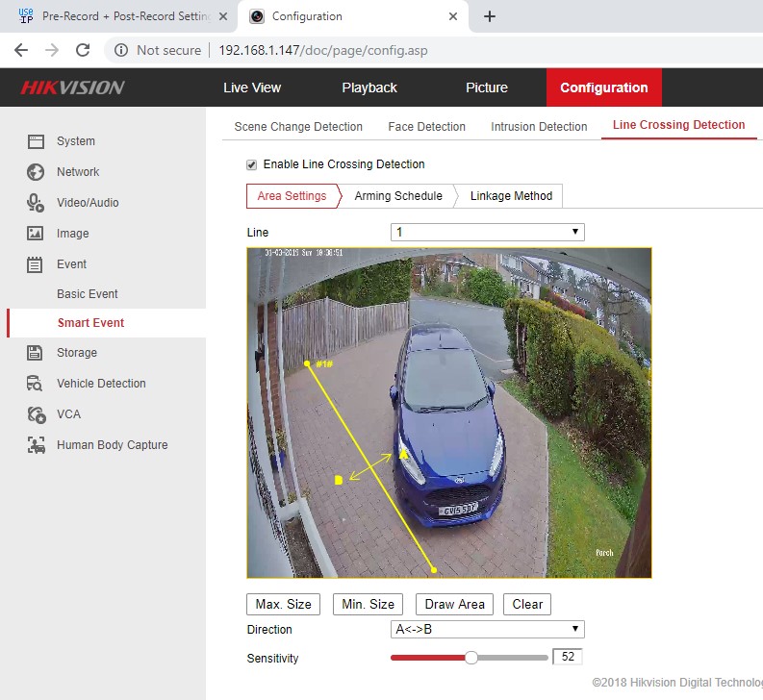
Task: Open the Arming Schedule tab
Action: [x=398, y=196]
